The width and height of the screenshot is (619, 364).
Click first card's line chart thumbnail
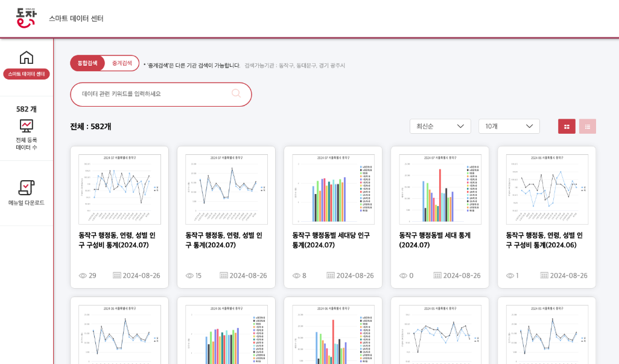(119, 189)
